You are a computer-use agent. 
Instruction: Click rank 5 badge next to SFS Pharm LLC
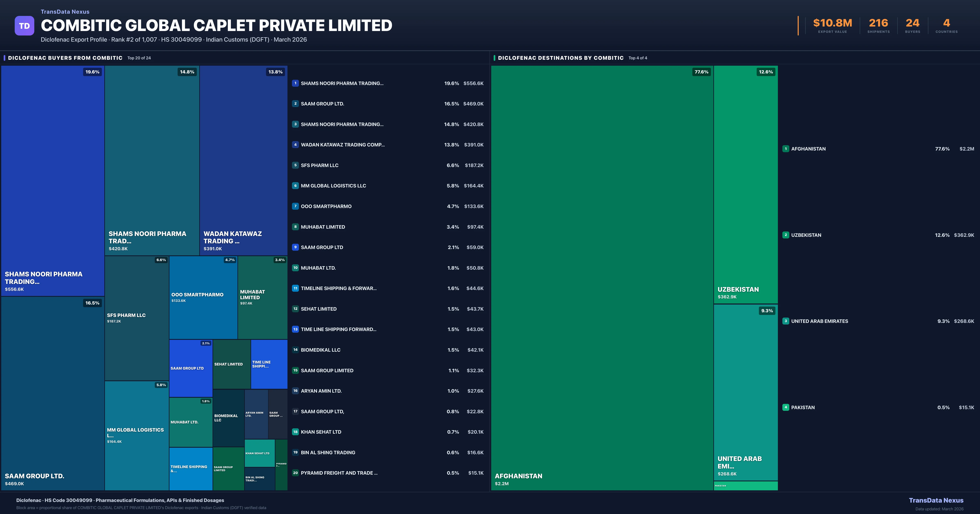[295, 165]
